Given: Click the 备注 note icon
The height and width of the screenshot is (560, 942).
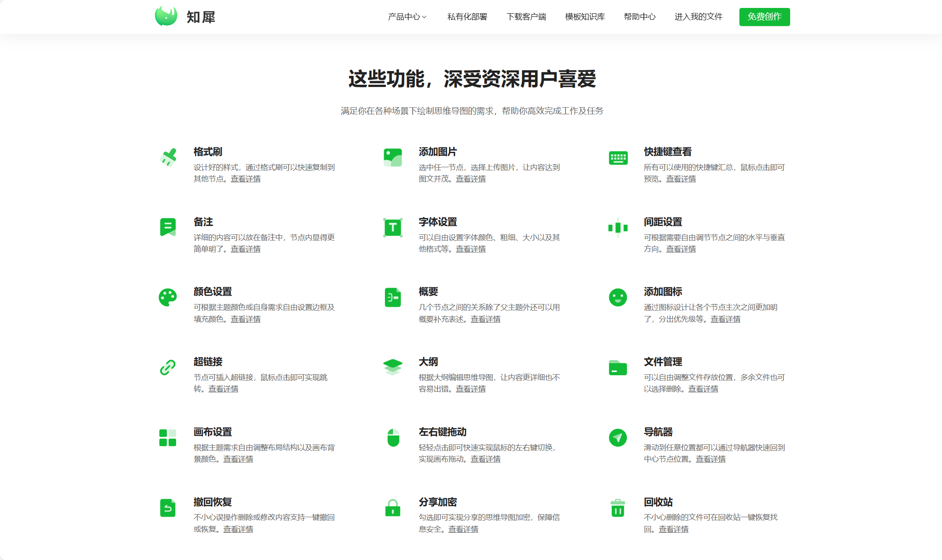Looking at the screenshot, I should click(168, 227).
